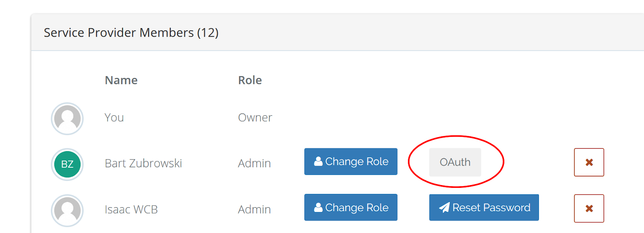Click person icon in Bart's Change Role button

tap(318, 161)
